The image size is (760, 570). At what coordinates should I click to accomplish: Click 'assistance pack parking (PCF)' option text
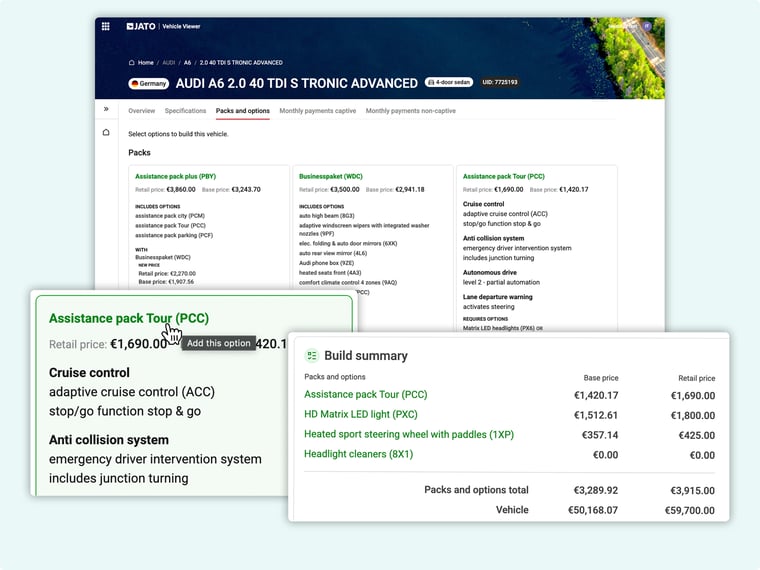pos(174,235)
